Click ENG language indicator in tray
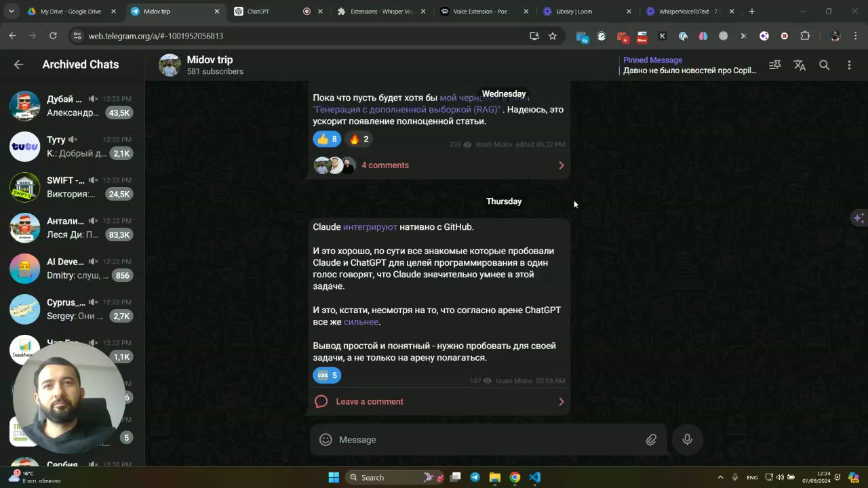 (752, 477)
